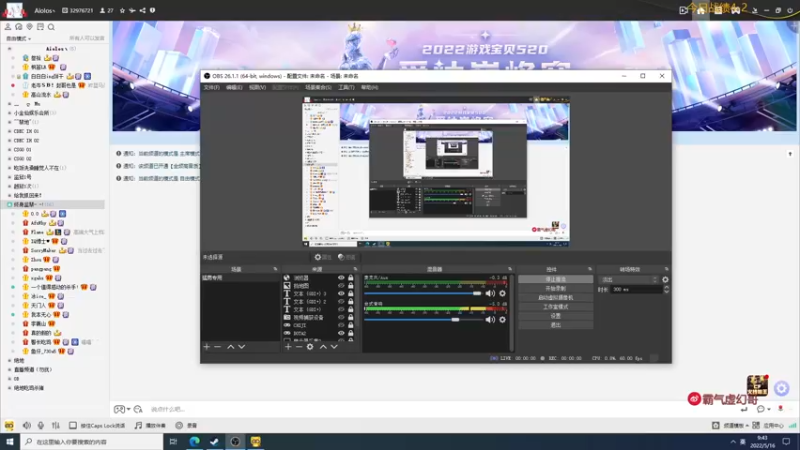Expand the 绝地吃鸡杀哦 channel
800x450 pixels.
[x=9, y=388]
